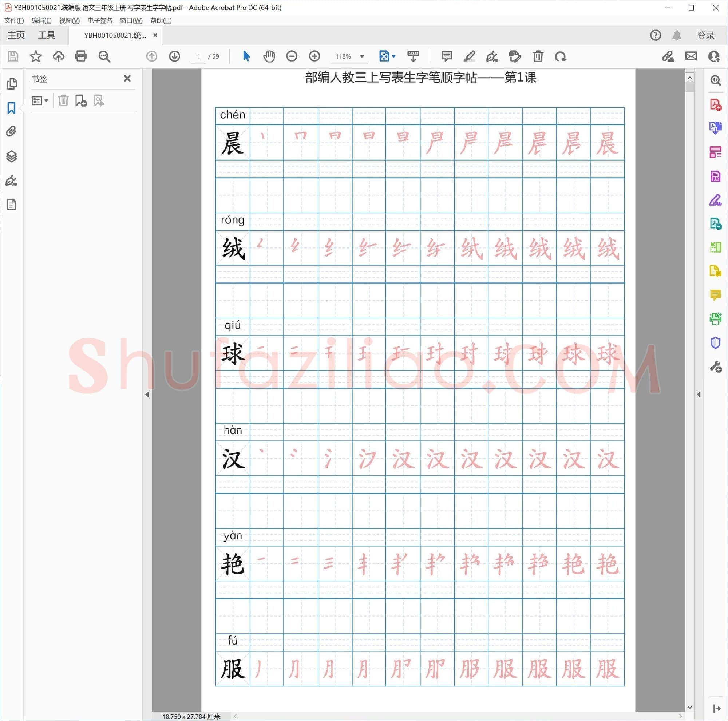Click the share link sign icon
Viewport: 728px width, 721px height.
coord(668,56)
